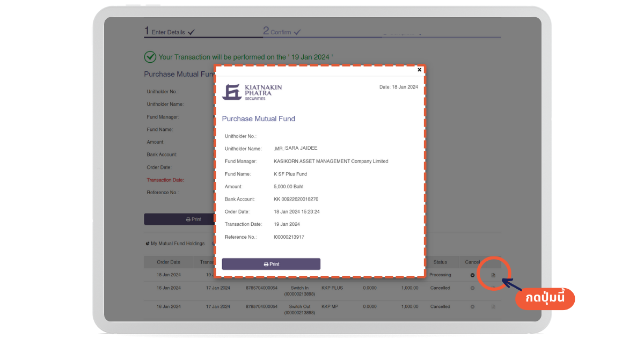Viewport: 644px width, 338px height.
Task: Open the My Mutual Fund Holdings tab
Action: coord(175,244)
